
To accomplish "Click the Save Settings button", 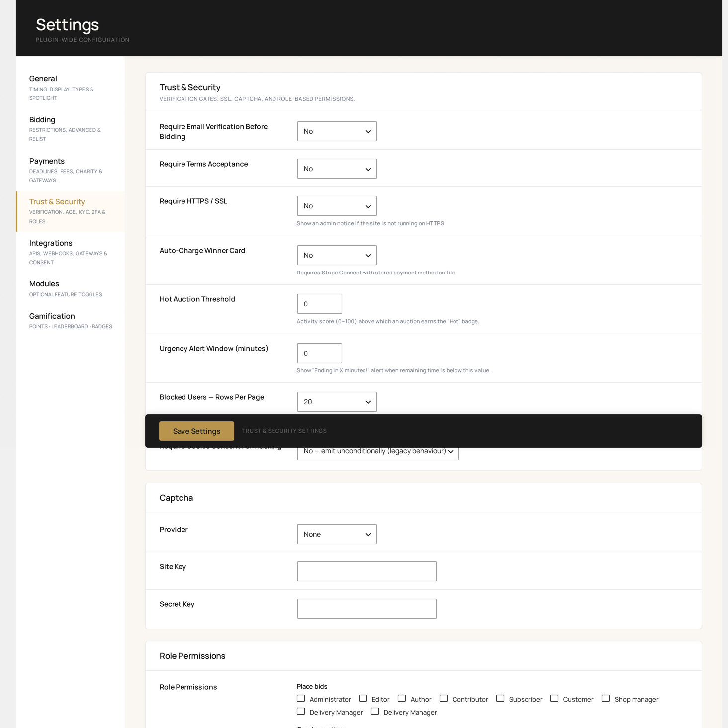I will tap(196, 431).
